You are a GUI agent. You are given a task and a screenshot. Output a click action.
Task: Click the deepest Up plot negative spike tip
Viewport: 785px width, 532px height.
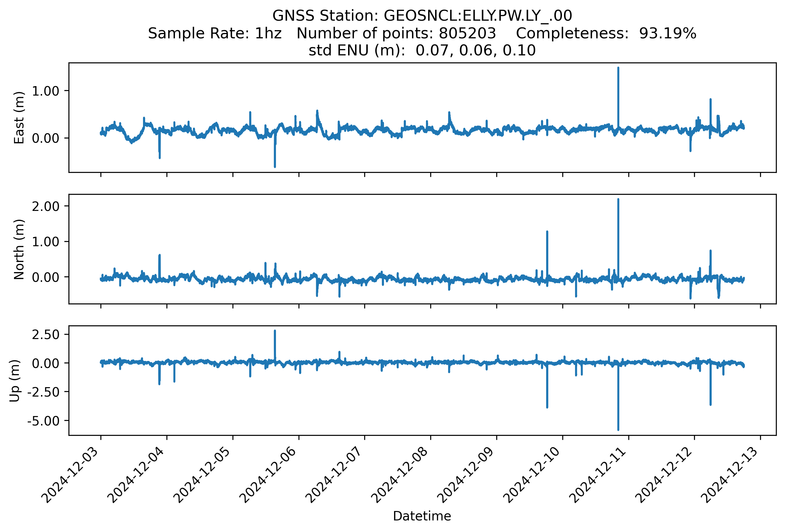click(618, 429)
